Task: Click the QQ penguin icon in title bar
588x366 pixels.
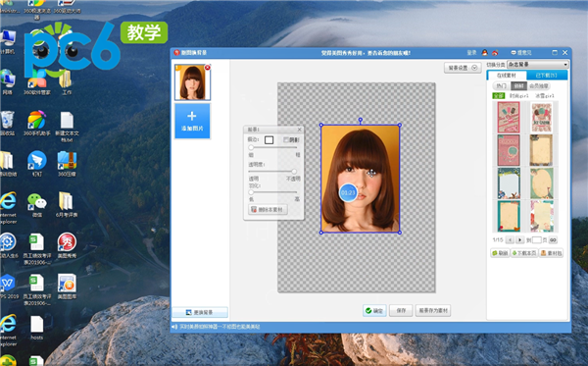Action: pos(485,53)
